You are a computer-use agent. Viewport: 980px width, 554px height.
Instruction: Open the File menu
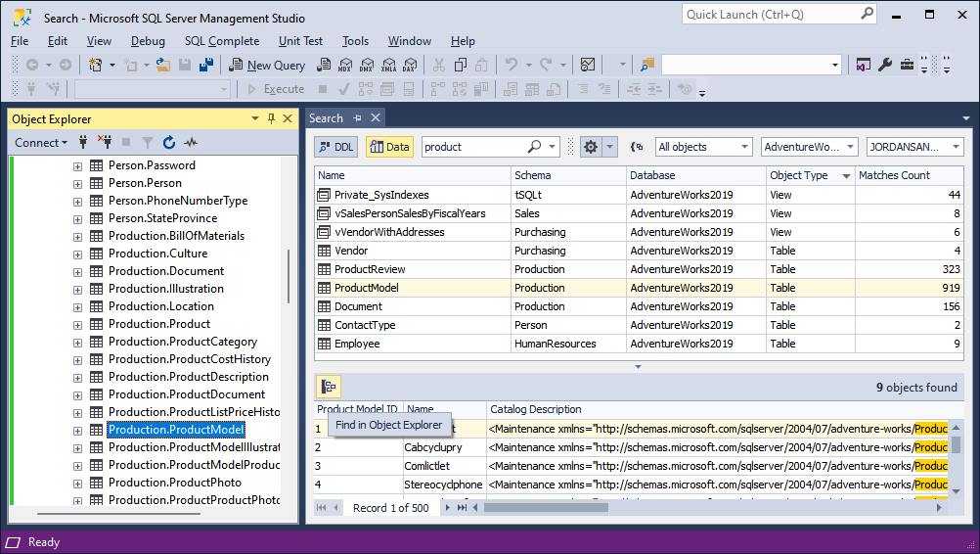pos(20,41)
